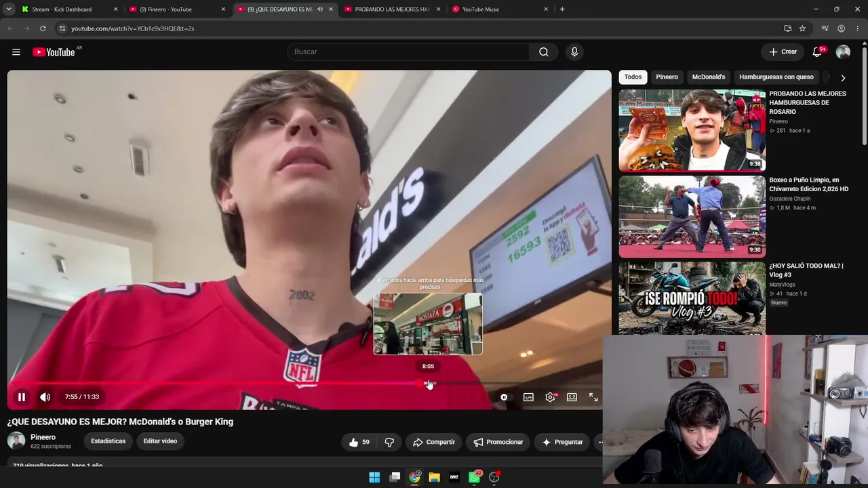
Task: Close the Stream - Kick Dashboard tab
Action: click(x=115, y=9)
